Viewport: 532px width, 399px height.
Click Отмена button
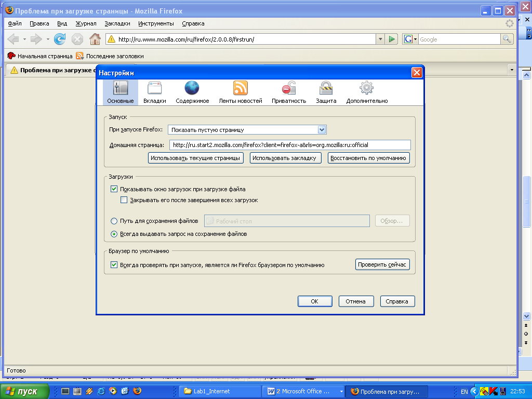tap(356, 301)
